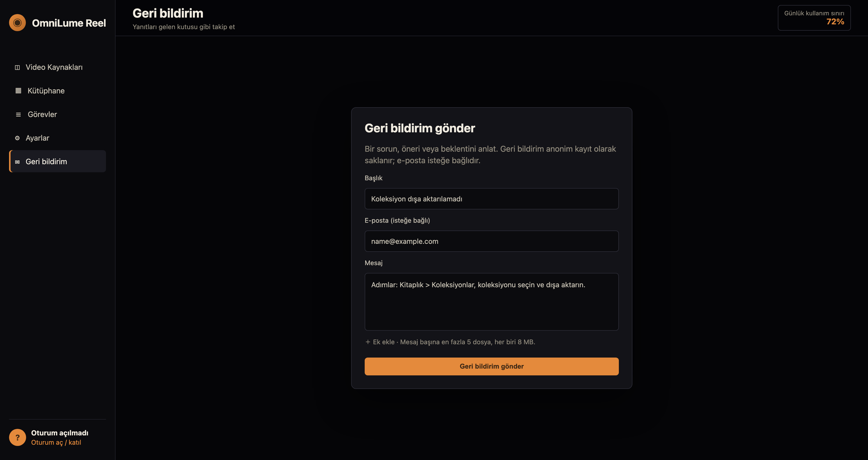This screenshot has height=460, width=868.
Task: Click the Ek ekle attachment link
Action: point(384,342)
